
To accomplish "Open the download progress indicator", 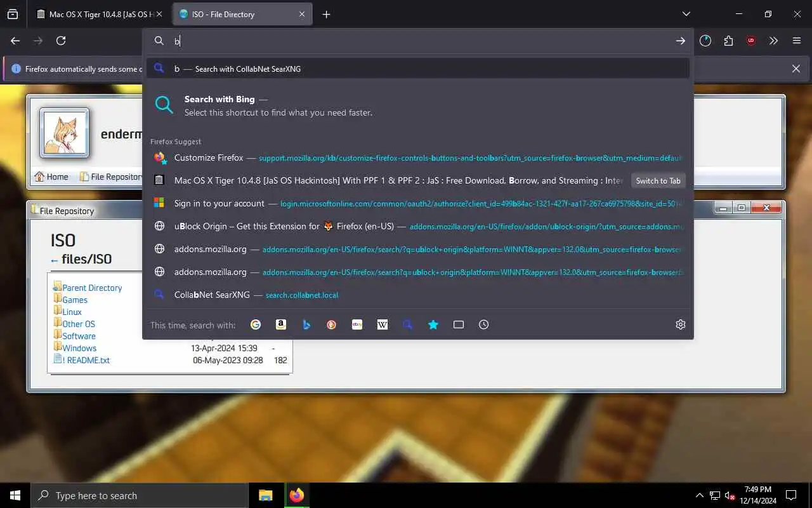I will [x=705, y=41].
